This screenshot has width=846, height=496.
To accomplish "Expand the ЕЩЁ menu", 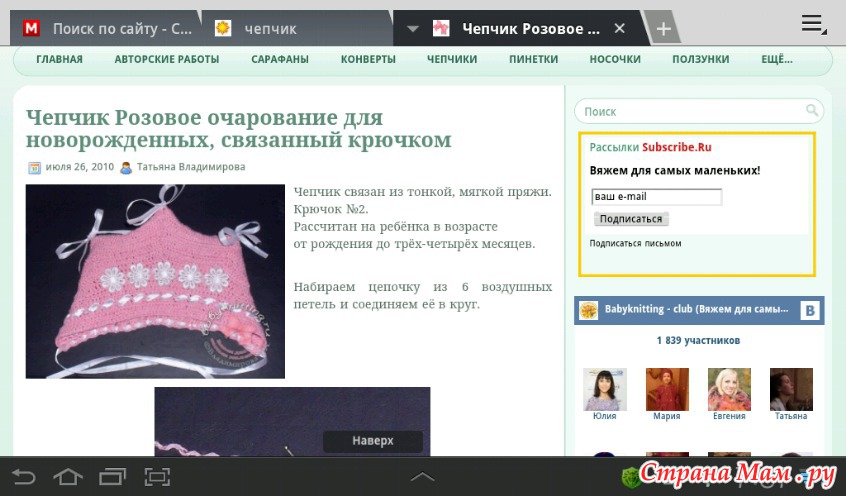I will click(x=776, y=59).
